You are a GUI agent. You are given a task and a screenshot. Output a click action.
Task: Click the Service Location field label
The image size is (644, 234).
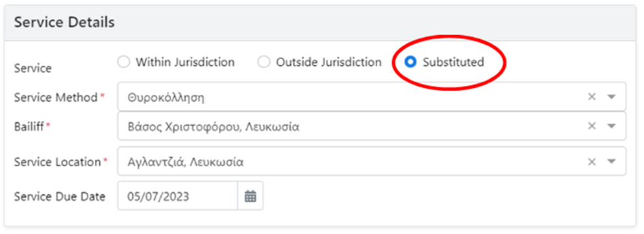pos(58,162)
